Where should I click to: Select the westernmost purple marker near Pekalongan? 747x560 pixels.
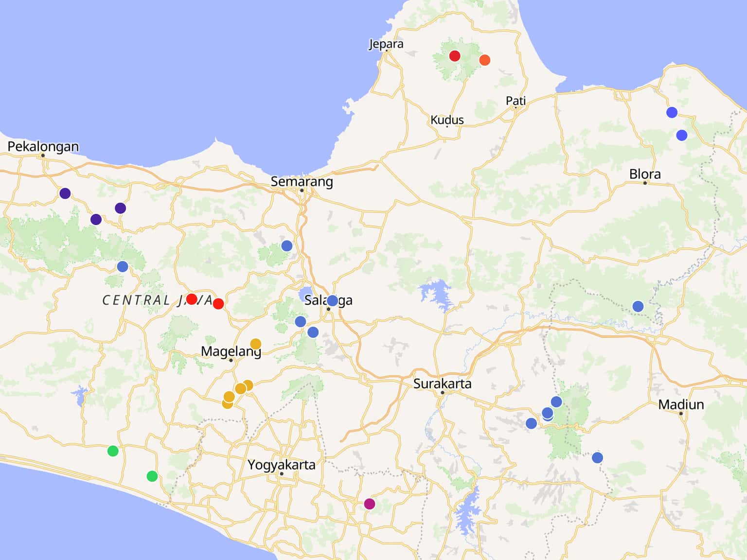pos(65,193)
